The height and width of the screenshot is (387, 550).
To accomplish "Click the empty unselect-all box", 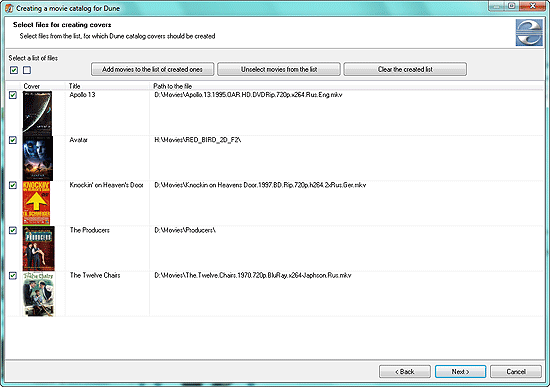I will tap(27, 70).
